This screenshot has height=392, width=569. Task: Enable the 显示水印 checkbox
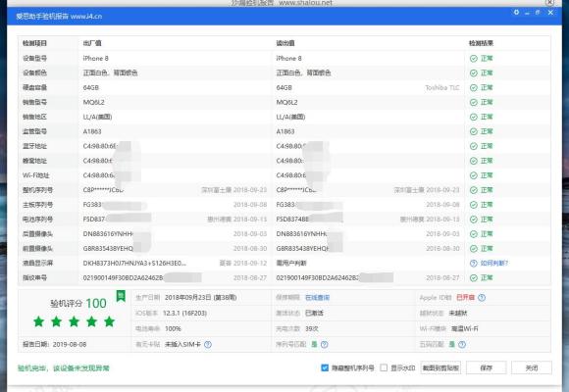click(x=384, y=367)
